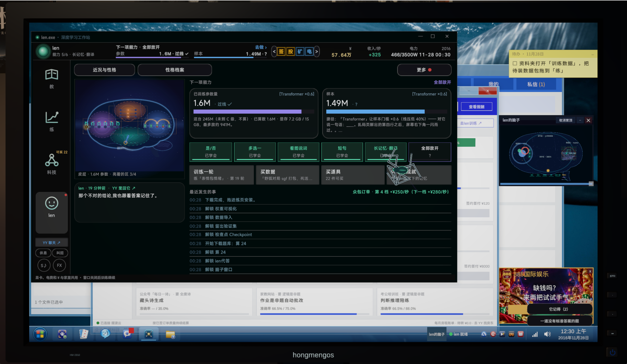This screenshot has height=364, width=627.
Task: Click the blue headphones tray icon
Action: (x=484, y=334)
